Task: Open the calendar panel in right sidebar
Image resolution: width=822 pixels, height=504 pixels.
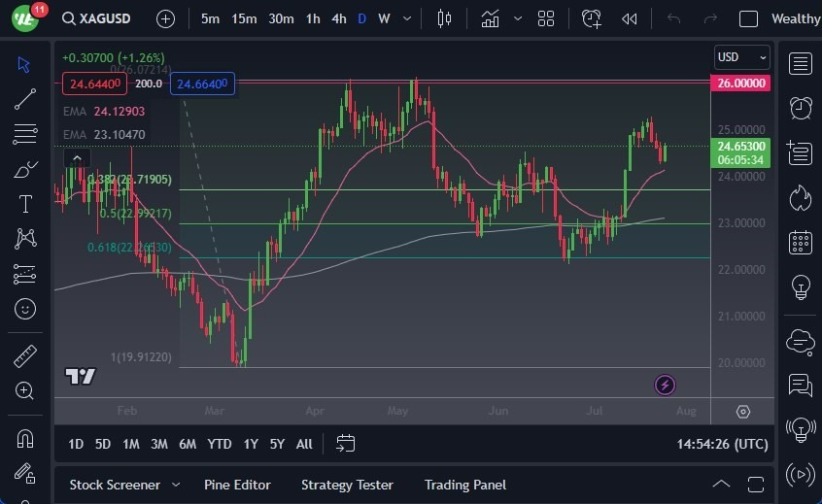Action: point(801,242)
